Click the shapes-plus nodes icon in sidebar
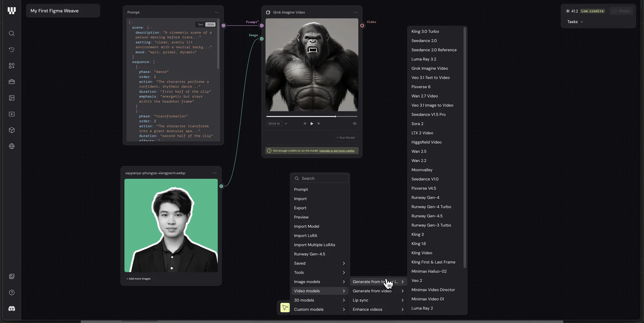 click(12, 66)
